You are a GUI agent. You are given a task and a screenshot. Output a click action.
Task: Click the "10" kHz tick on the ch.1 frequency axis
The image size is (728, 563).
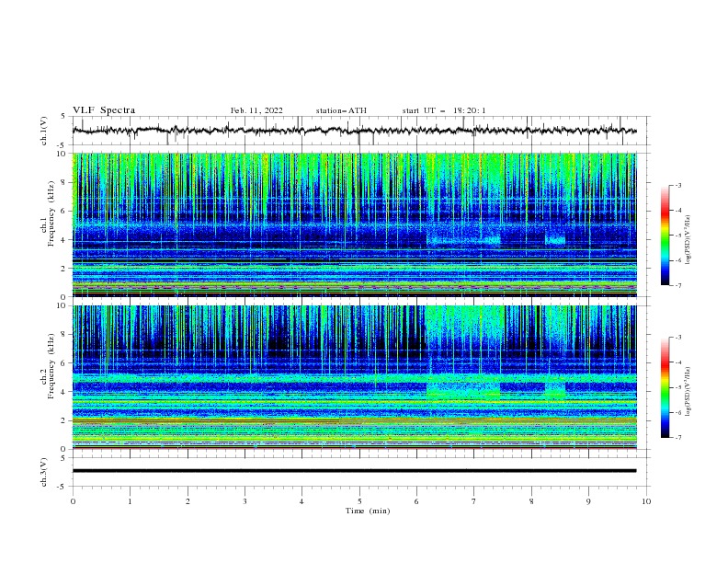pyautogui.click(x=62, y=154)
